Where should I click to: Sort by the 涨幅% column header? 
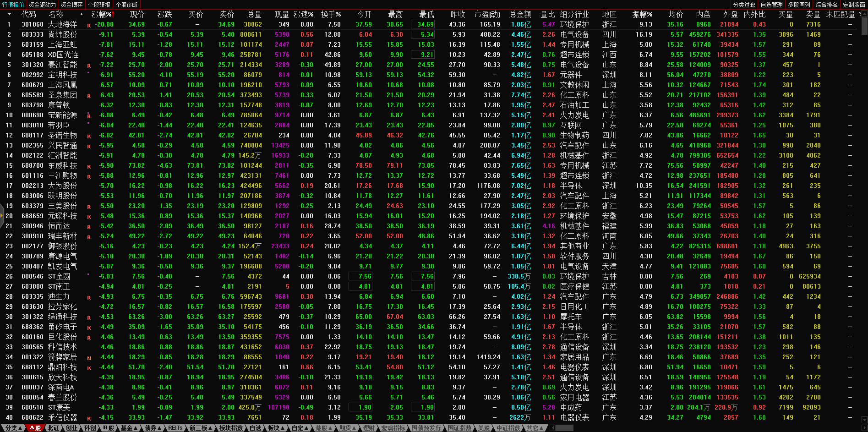101,14
